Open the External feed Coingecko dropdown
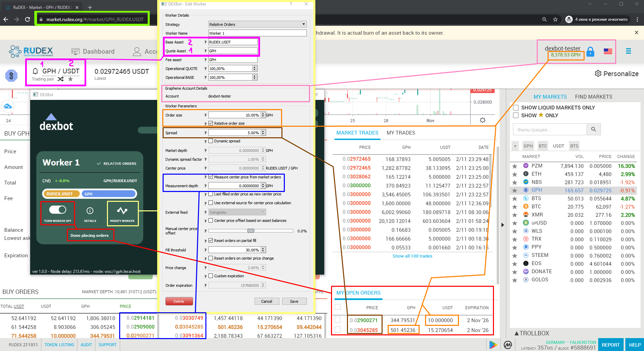This screenshot has height=351, width=644. tap(237, 212)
